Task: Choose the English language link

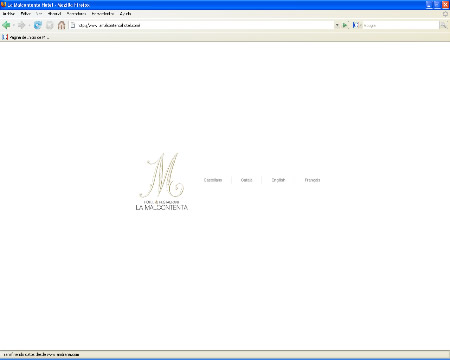Action: 278,180
